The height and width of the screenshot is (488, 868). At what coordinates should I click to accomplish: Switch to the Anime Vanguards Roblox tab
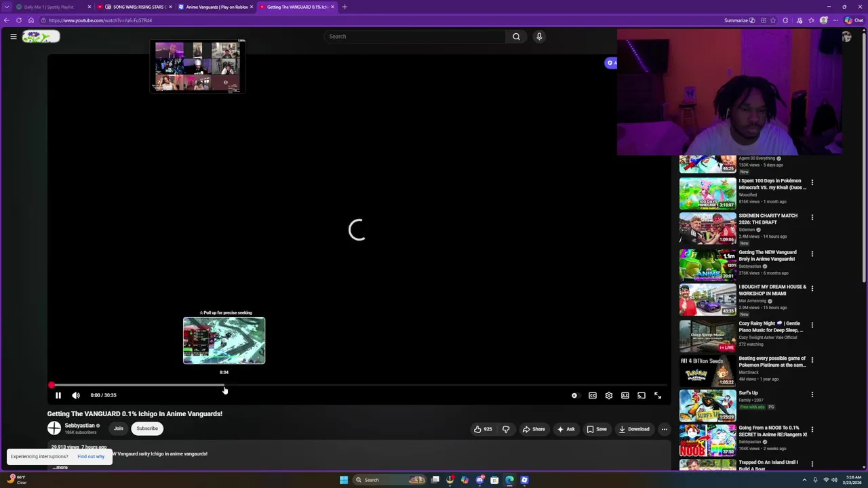click(215, 7)
